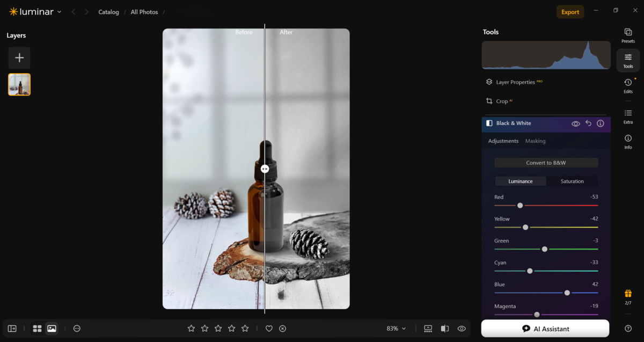
Task: Show Black & White tool info
Action: point(601,123)
